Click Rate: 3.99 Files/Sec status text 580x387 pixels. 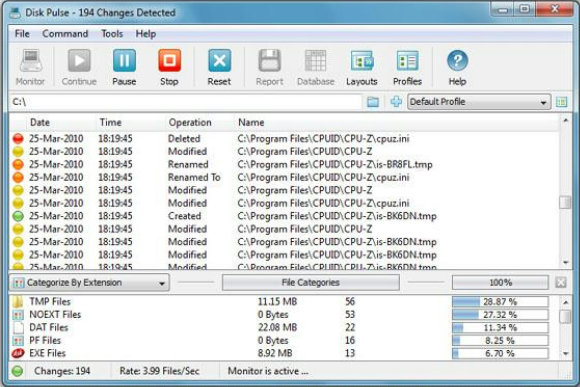(x=159, y=371)
